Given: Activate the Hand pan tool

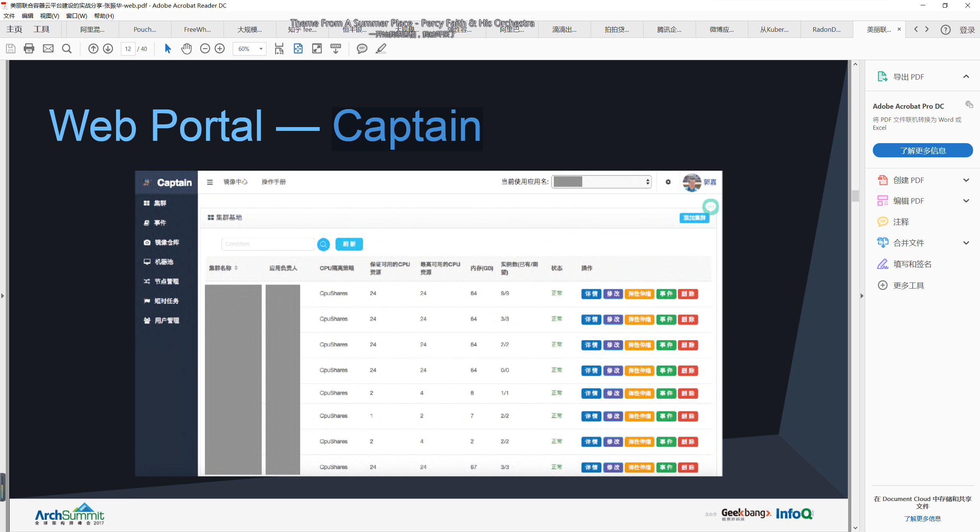Looking at the screenshot, I should click(186, 49).
